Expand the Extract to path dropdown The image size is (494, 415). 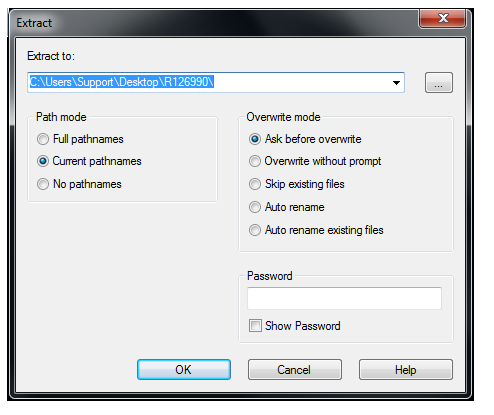click(396, 82)
